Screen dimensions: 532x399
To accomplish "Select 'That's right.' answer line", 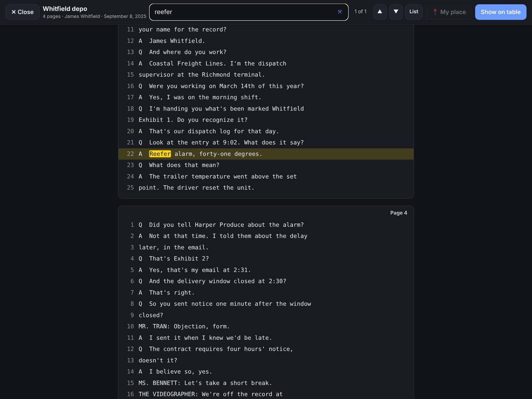I will (x=266, y=293).
